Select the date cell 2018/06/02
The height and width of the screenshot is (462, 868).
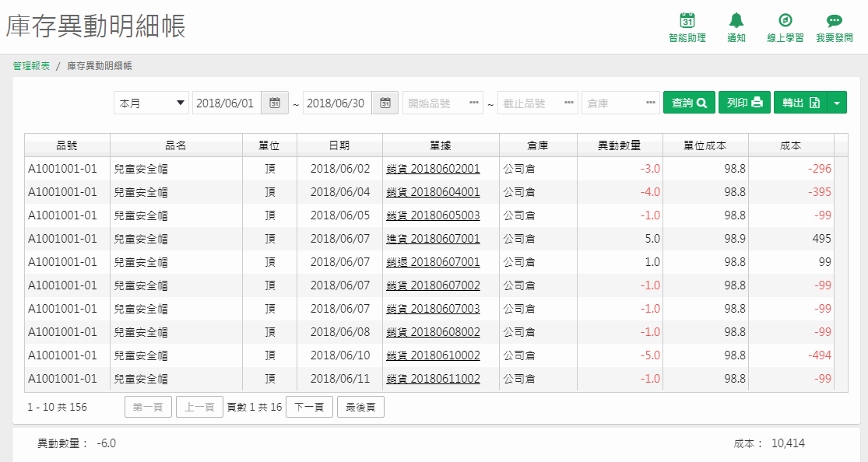pyautogui.click(x=340, y=169)
